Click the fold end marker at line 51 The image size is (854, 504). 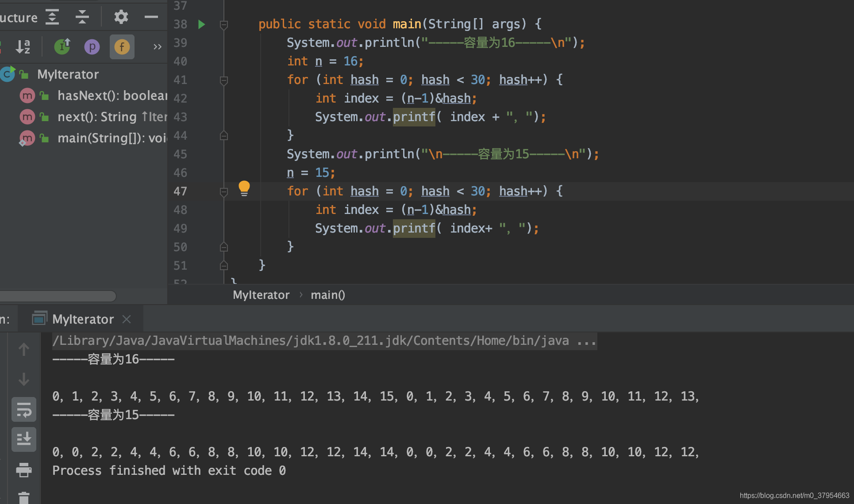pos(224,266)
